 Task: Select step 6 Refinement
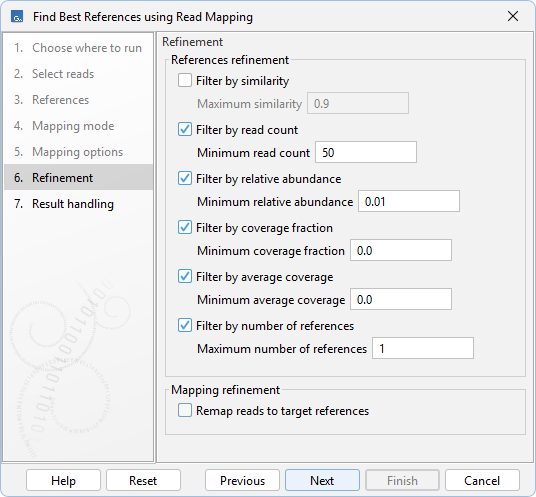click(x=78, y=177)
